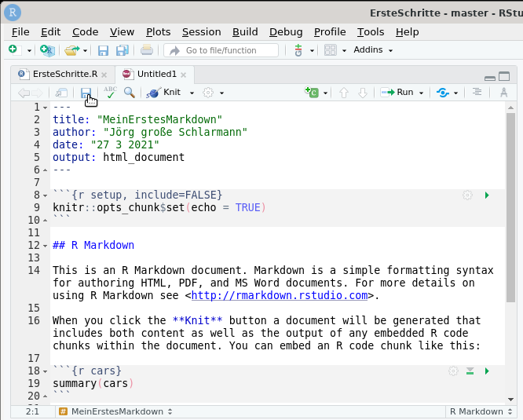Open the Profile menu

330,32
